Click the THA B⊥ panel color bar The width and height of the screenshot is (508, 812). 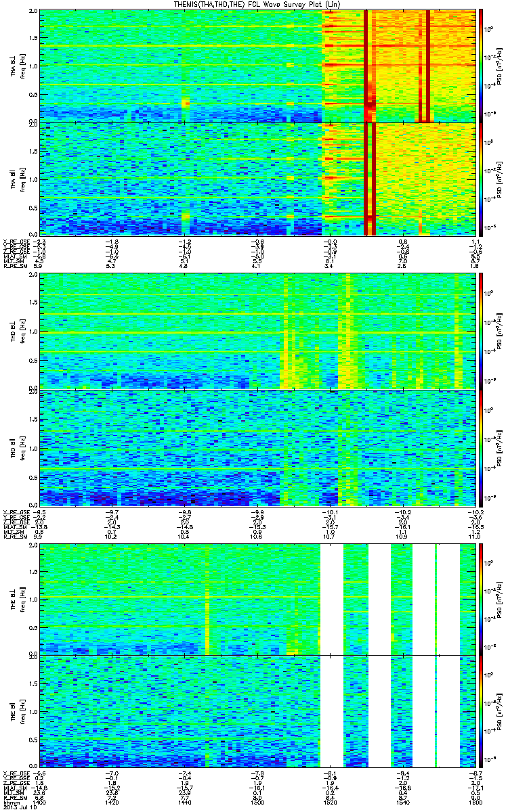[480, 66]
